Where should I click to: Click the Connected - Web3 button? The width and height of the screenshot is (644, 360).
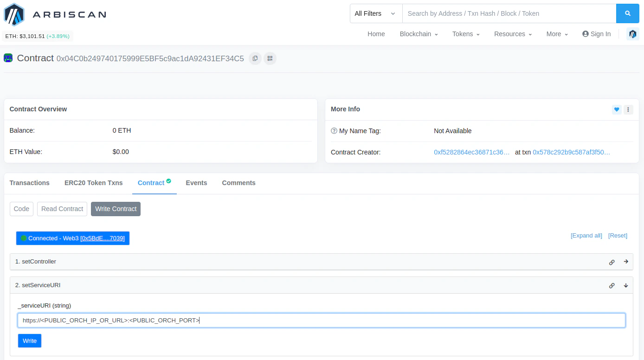(73, 238)
